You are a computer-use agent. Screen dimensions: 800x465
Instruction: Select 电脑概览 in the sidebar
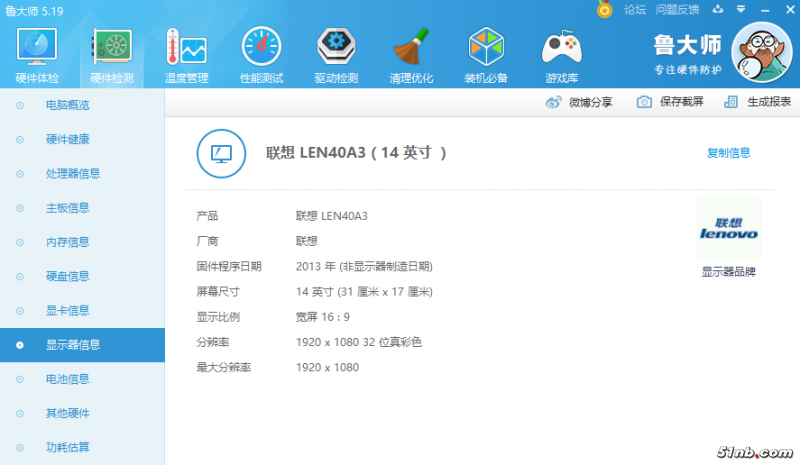[67, 105]
